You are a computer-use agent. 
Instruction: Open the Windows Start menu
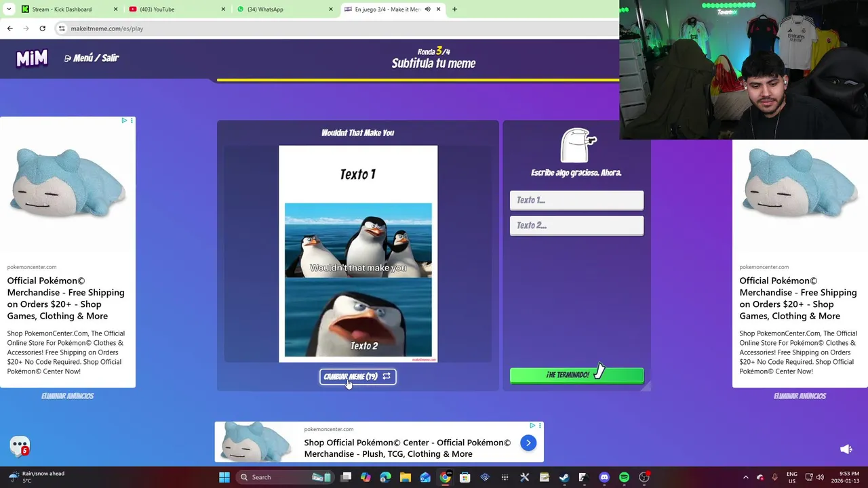click(x=224, y=477)
